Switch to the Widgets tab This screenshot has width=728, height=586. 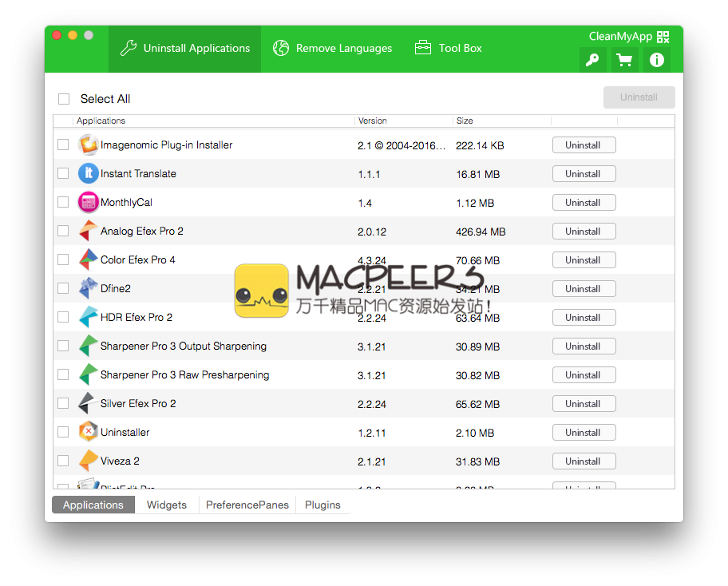pyautogui.click(x=167, y=505)
